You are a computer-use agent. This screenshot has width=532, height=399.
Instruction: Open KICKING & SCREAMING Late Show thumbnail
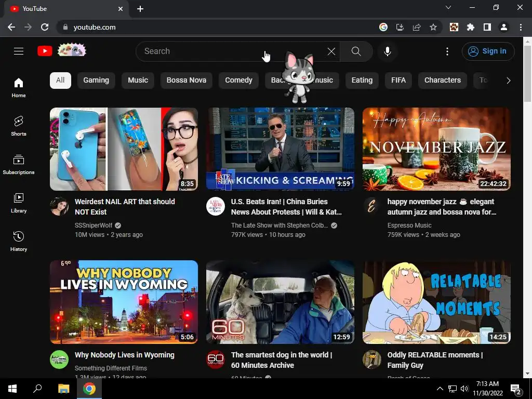(280, 149)
